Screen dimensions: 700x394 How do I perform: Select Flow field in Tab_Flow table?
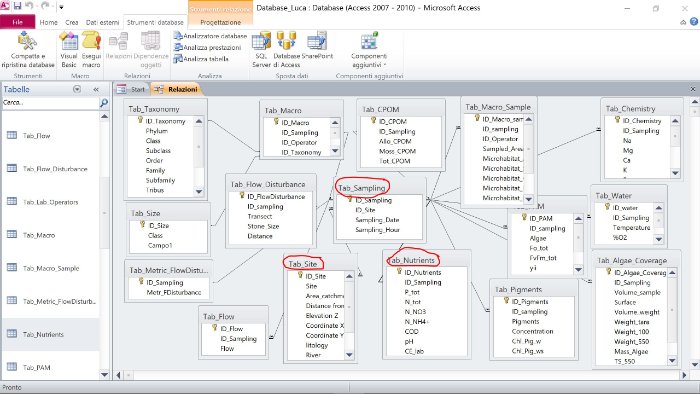tap(227, 348)
